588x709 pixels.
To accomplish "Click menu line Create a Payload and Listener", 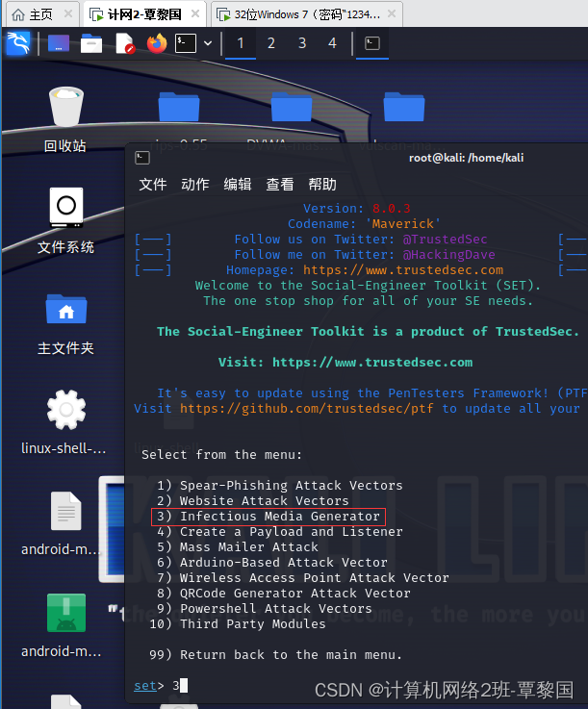I will [279, 531].
